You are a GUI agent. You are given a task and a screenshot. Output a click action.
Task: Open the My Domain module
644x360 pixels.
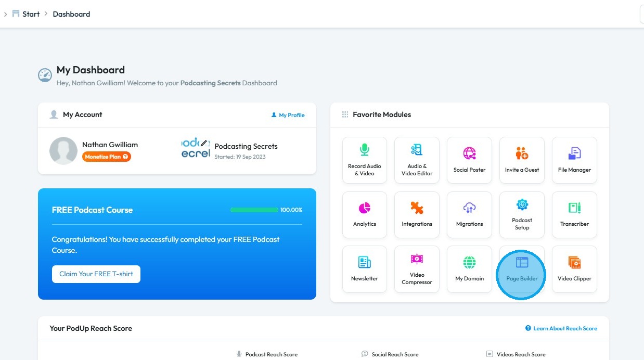pos(469,269)
